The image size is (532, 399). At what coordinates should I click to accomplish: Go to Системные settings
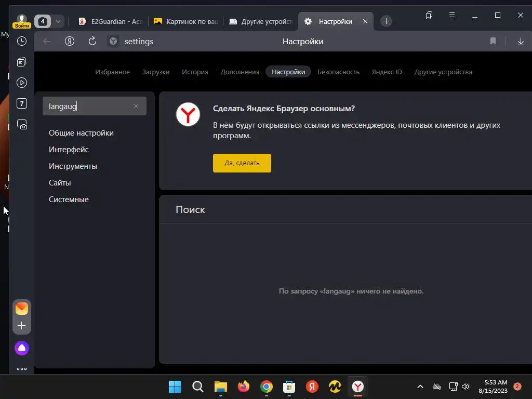tap(69, 199)
